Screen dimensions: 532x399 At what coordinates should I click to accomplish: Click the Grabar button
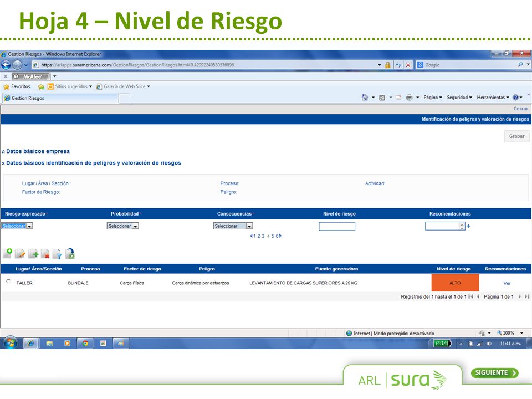tap(516, 136)
